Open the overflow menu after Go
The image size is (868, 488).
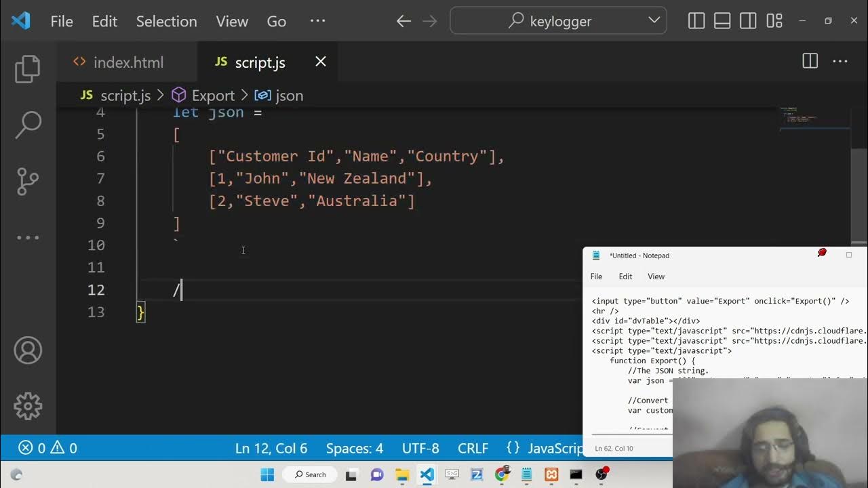[x=317, y=21]
